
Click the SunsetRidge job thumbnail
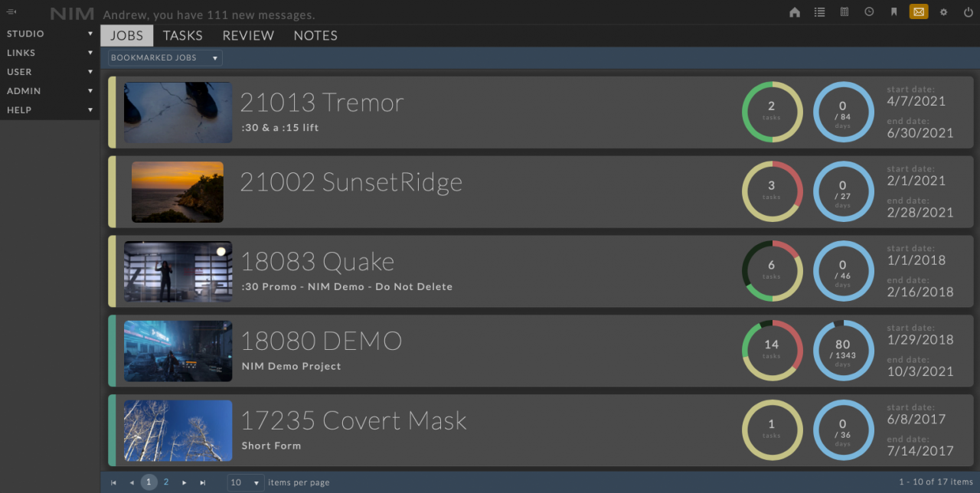[178, 192]
